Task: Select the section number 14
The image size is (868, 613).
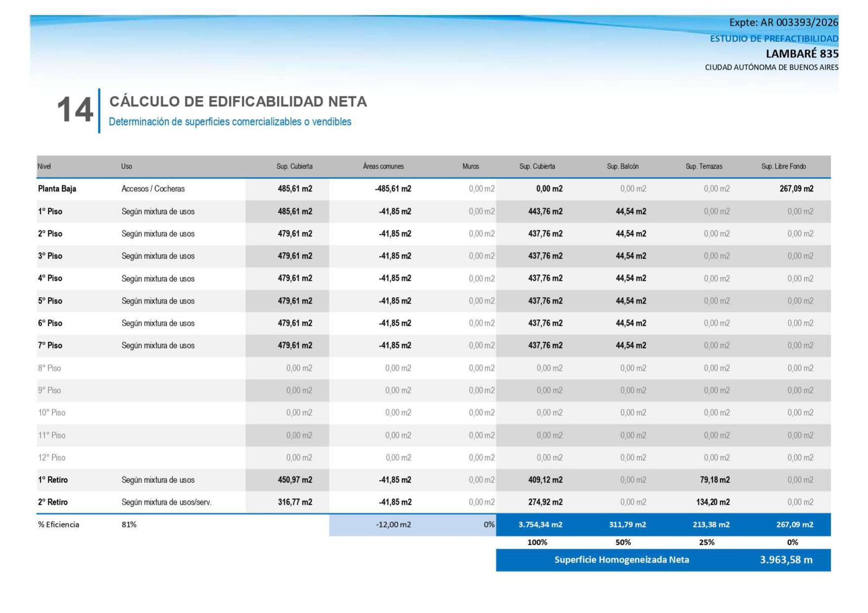Action: pyautogui.click(x=74, y=110)
